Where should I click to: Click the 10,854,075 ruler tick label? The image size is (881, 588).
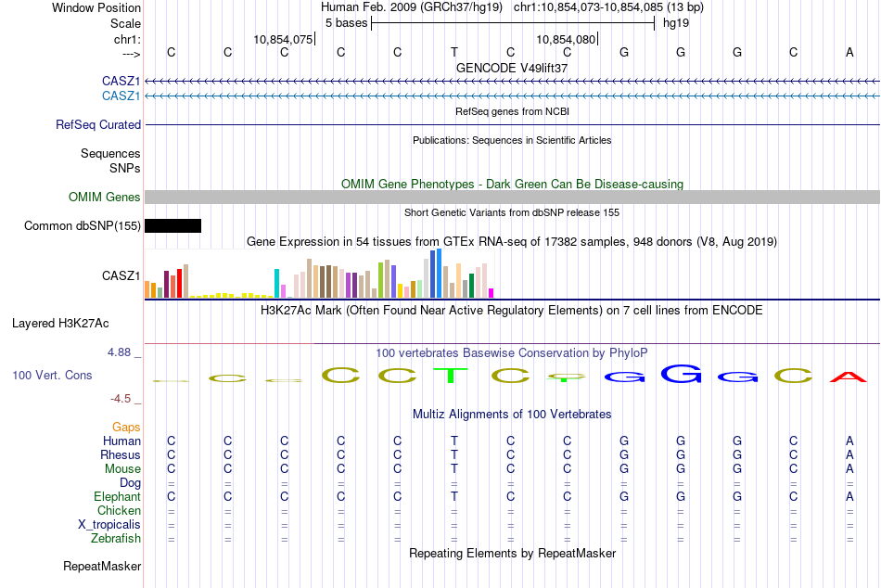pos(283,39)
